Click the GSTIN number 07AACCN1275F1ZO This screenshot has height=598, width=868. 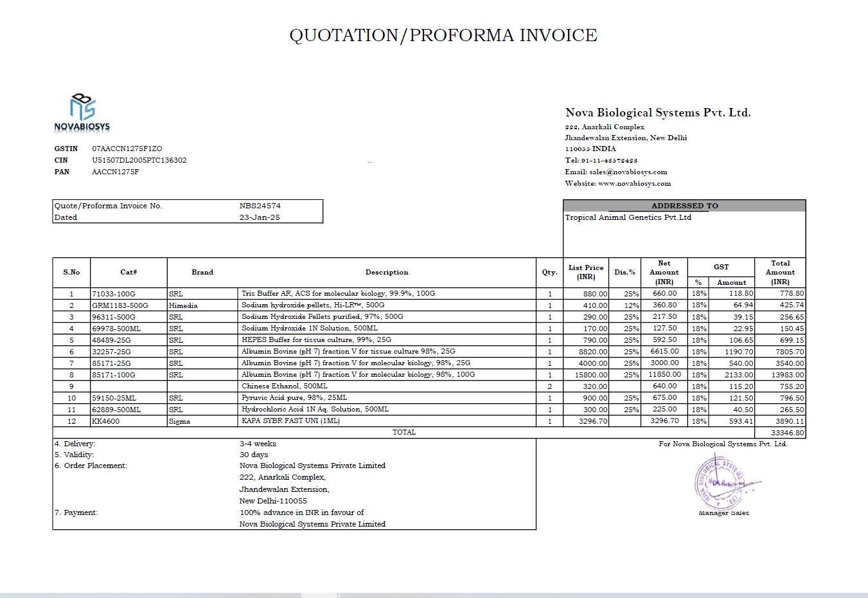pyautogui.click(x=127, y=149)
